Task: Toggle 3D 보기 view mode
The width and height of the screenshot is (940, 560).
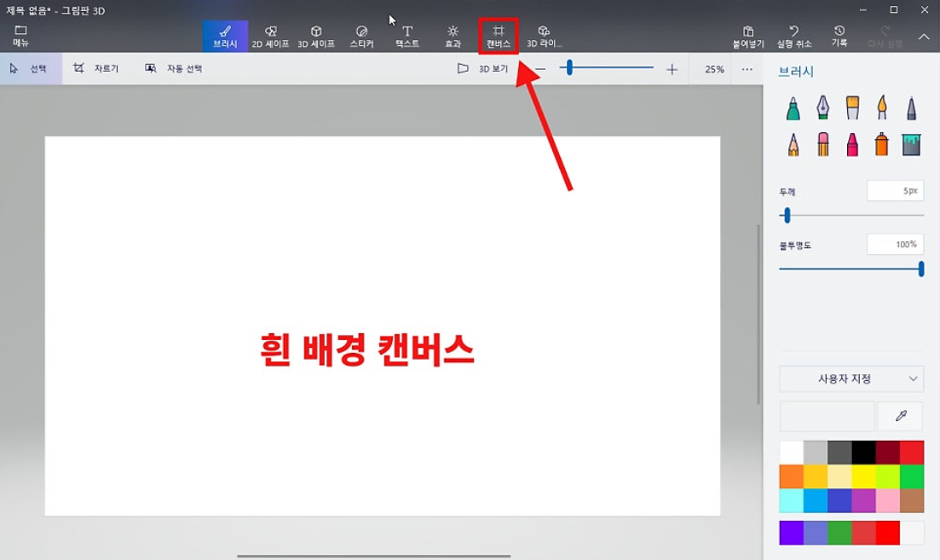Action: 483,69
